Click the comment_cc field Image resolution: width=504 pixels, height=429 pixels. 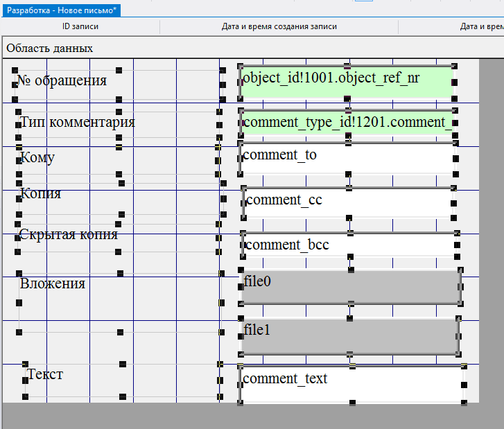pos(349,202)
